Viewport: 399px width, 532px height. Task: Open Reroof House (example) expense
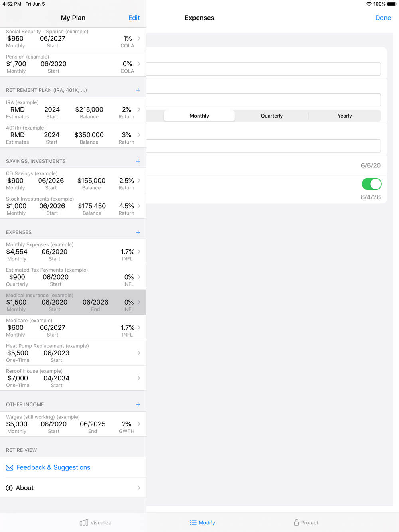pyautogui.click(x=73, y=378)
